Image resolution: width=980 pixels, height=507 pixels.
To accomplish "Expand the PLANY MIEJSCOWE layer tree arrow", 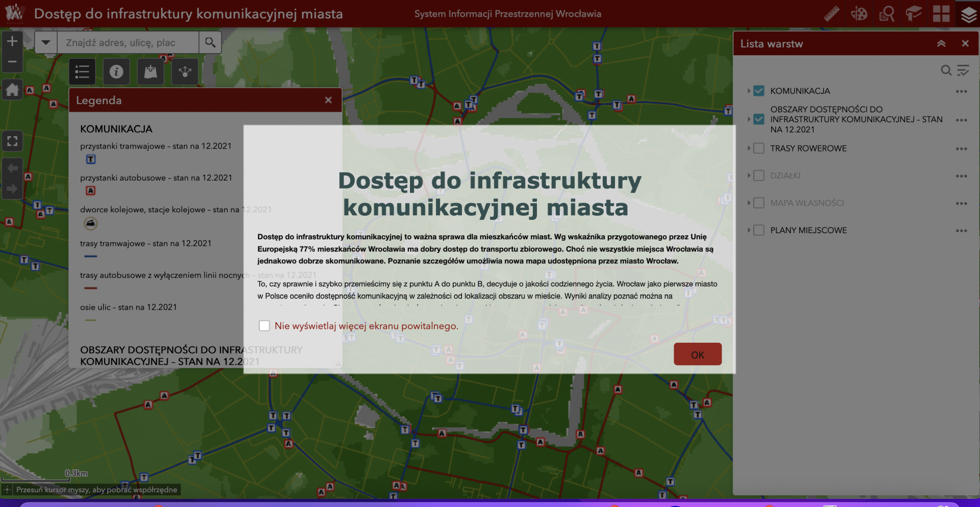I will [749, 231].
